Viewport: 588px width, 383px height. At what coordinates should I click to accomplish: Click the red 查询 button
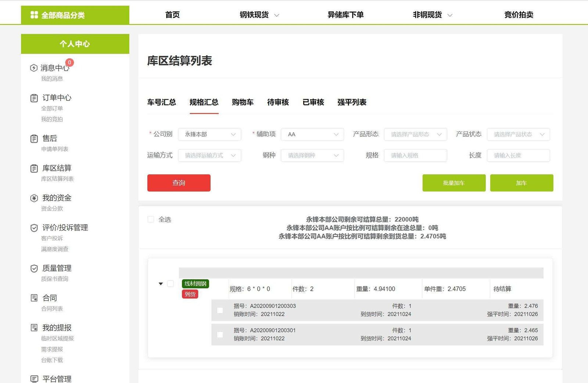pyautogui.click(x=179, y=183)
